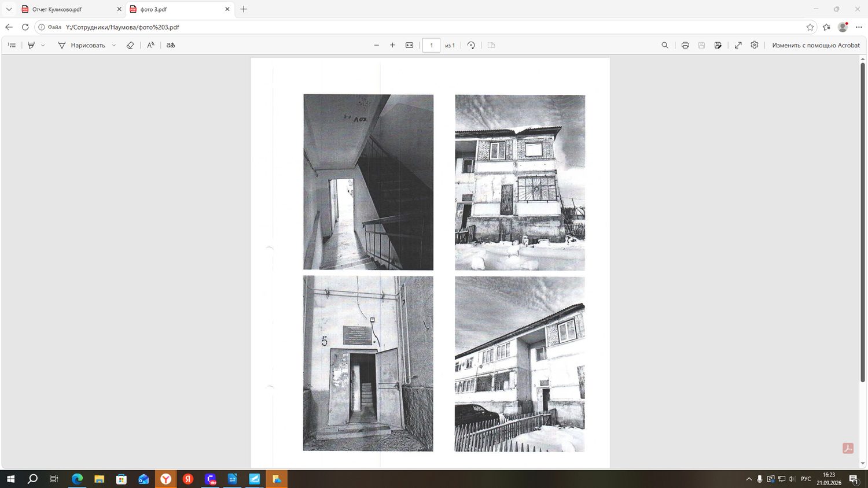Click the Acrobat floating button

(848, 448)
